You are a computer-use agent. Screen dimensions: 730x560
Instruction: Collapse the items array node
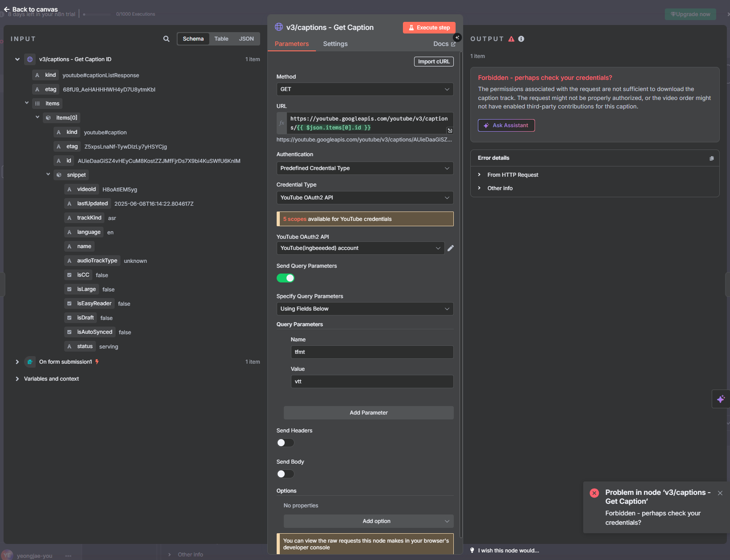click(x=27, y=103)
